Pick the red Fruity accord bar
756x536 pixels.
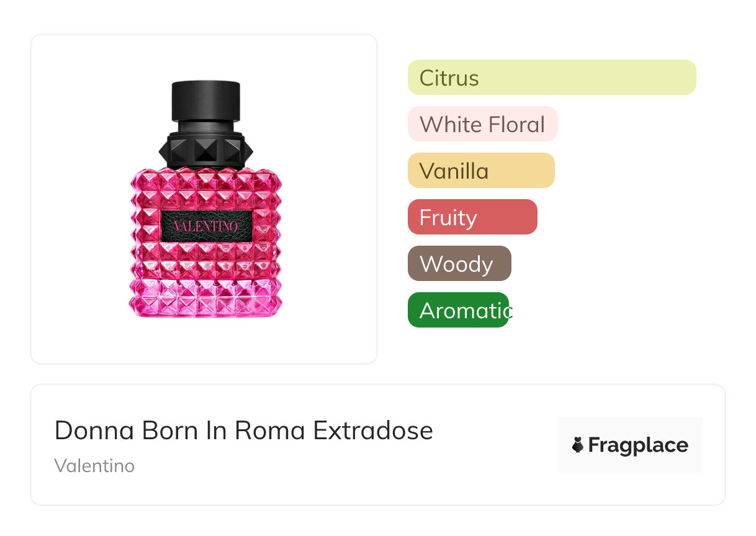(x=472, y=217)
